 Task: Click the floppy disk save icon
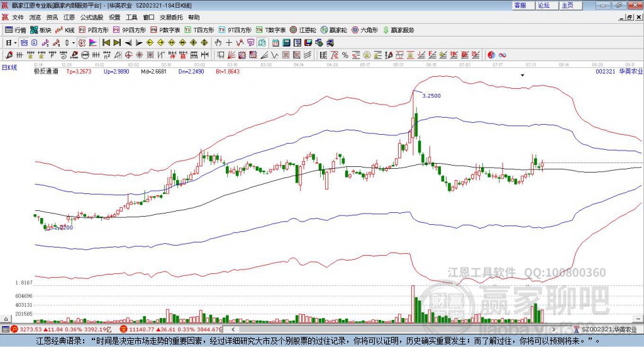click(x=308, y=43)
